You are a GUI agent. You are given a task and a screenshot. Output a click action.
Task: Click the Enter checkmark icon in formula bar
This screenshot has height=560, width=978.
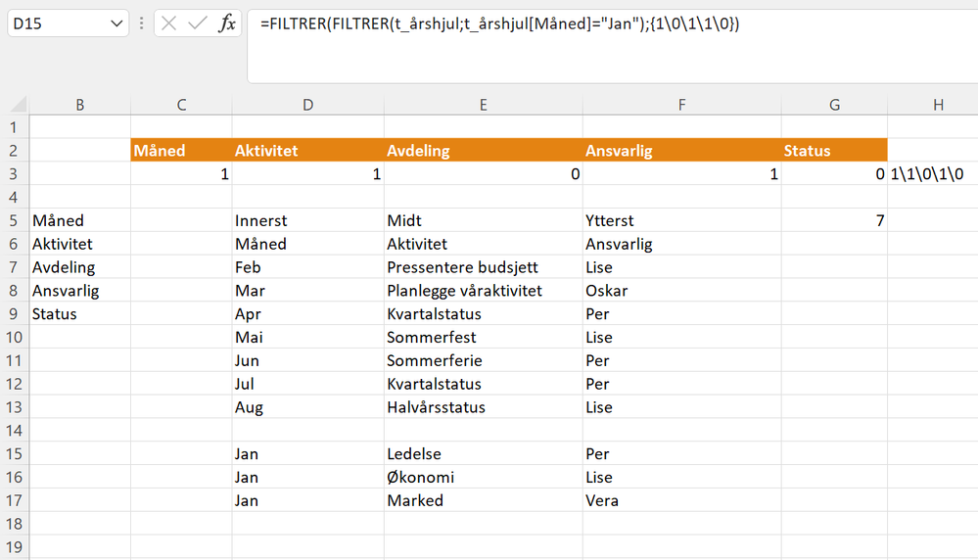click(x=198, y=23)
